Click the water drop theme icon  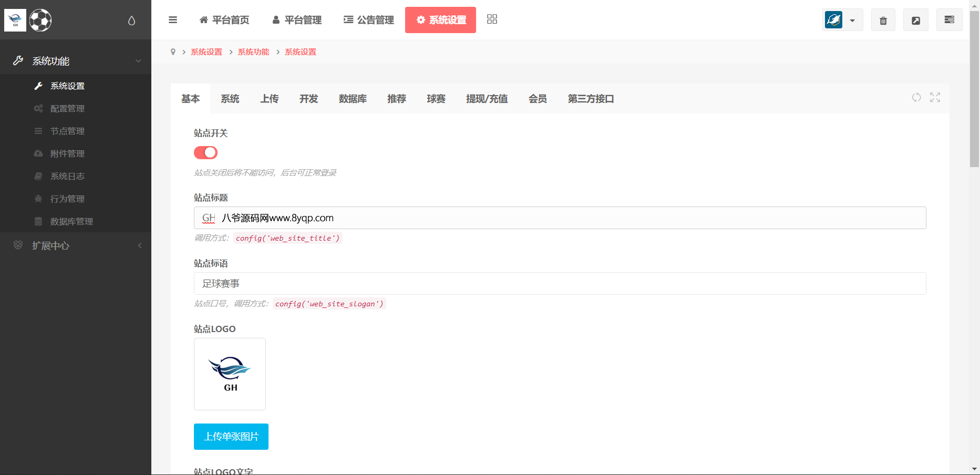point(131,20)
